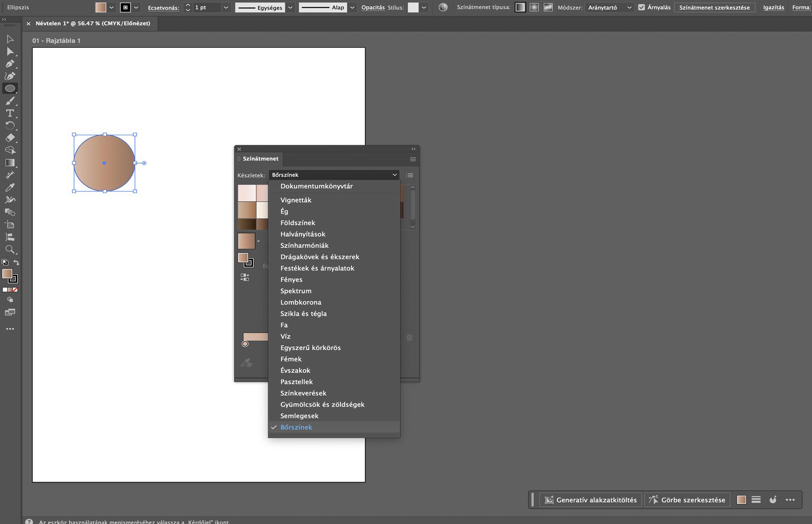Image resolution: width=812 pixels, height=524 pixels.
Task: Disable the Árnyalás checkbox
Action: (x=642, y=7)
